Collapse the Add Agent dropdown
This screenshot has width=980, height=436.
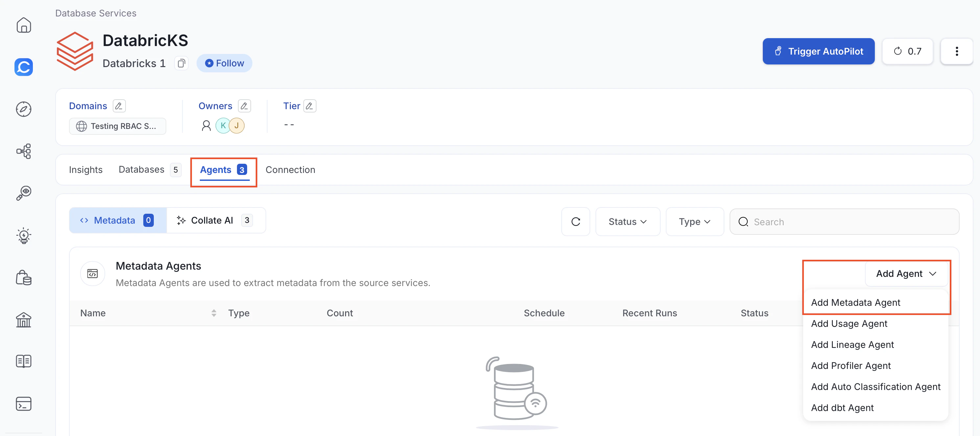tap(906, 274)
